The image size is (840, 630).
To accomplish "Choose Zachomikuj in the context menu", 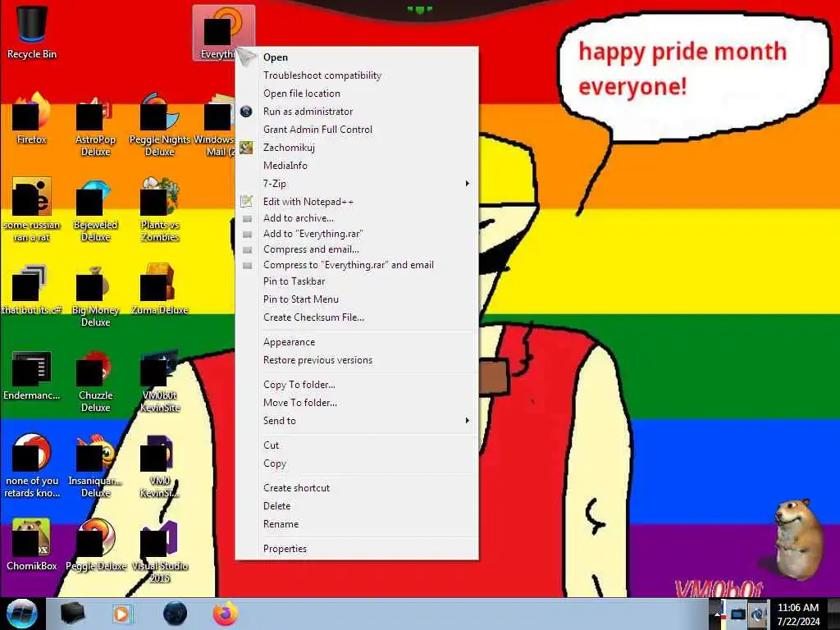I will (357, 148).
